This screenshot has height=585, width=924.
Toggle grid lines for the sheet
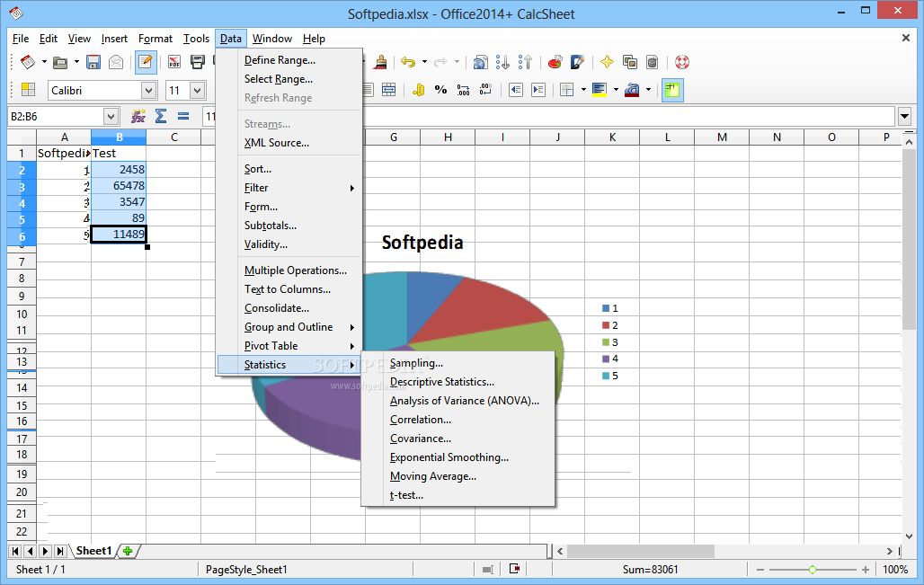point(672,90)
